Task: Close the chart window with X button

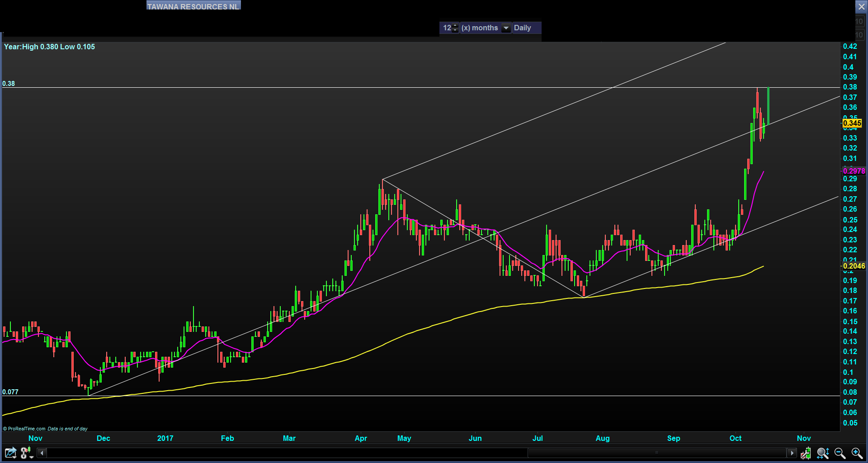Action: [x=862, y=7]
